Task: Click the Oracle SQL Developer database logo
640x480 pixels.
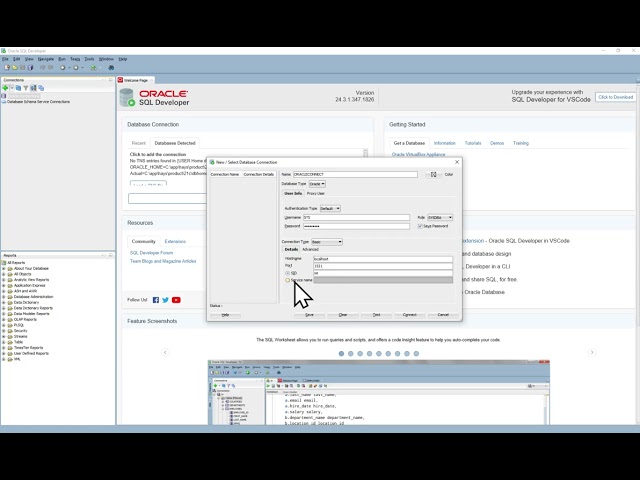Action: [127, 98]
